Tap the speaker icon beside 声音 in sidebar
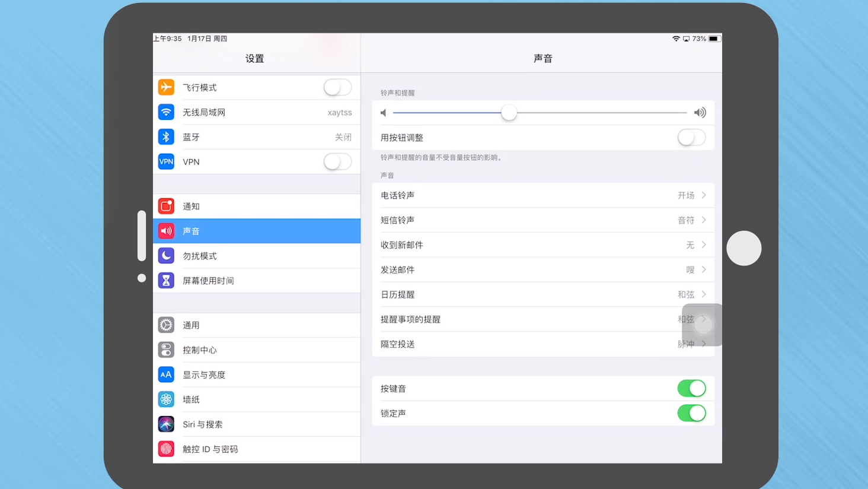Screen dimensions: 868x489 point(166,231)
